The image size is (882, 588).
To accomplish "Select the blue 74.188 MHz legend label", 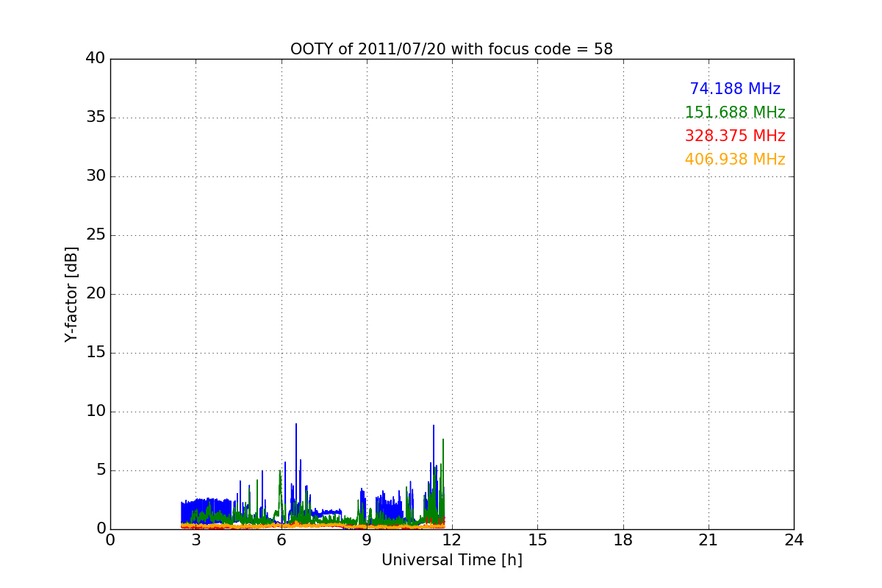I will point(735,89).
